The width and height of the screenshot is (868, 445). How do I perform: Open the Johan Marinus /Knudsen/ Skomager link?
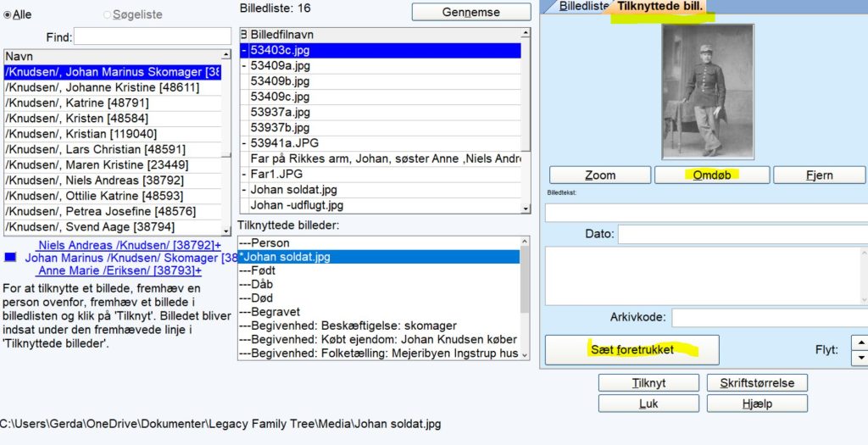click(x=131, y=258)
